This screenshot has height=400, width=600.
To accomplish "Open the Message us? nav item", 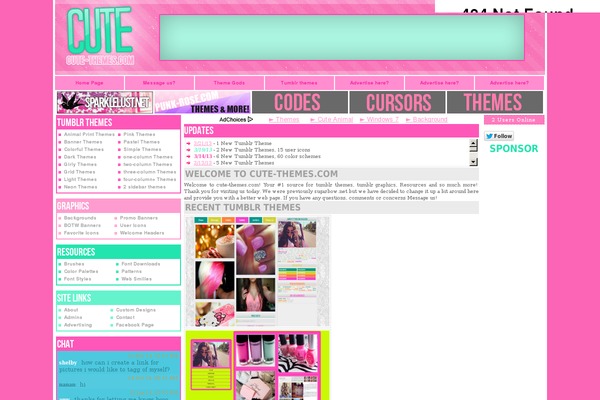I will [159, 83].
